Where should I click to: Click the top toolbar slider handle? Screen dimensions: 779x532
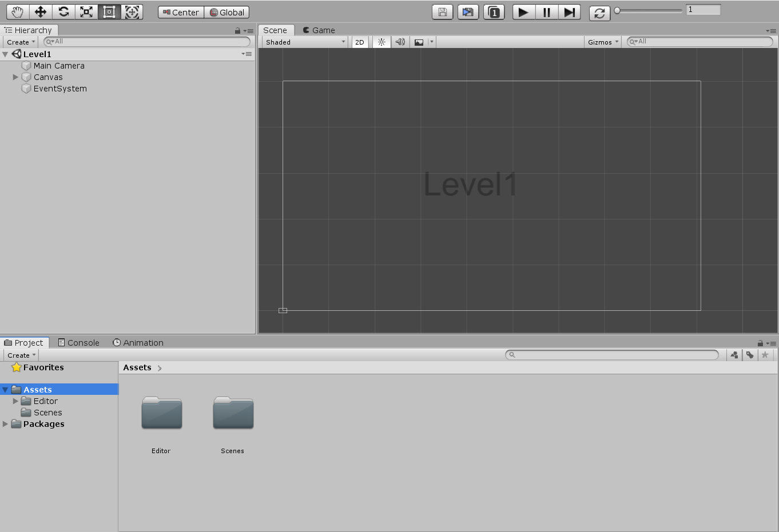pos(617,10)
